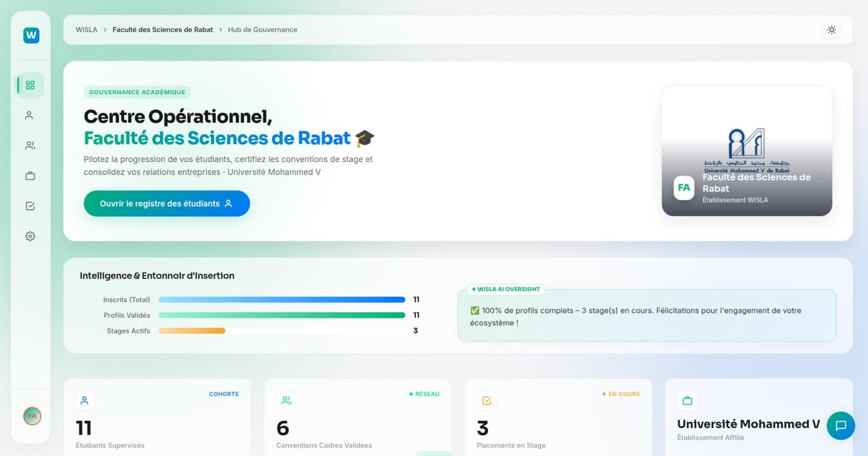Click WISLA breadcrumb link
The height and width of the screenshot is (456, 868).
point(86,30)
